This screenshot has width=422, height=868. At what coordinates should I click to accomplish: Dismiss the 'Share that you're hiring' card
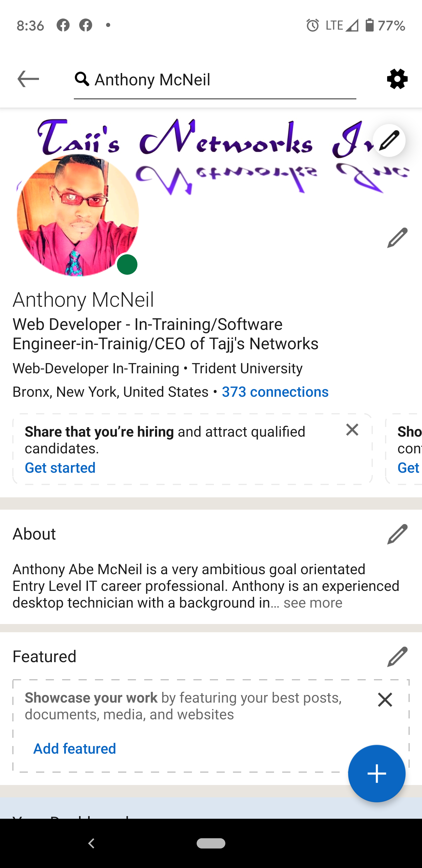352,430
